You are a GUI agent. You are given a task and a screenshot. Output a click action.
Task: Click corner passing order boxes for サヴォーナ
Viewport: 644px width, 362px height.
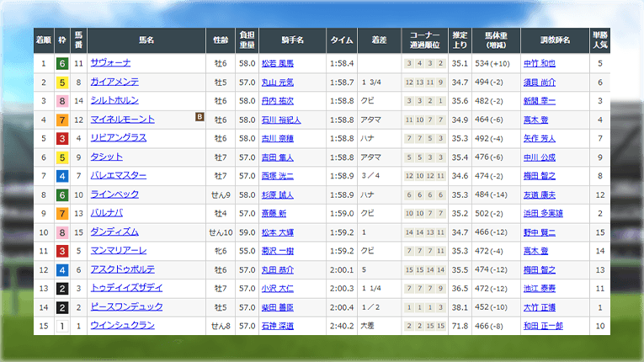[x=425, y=63]
